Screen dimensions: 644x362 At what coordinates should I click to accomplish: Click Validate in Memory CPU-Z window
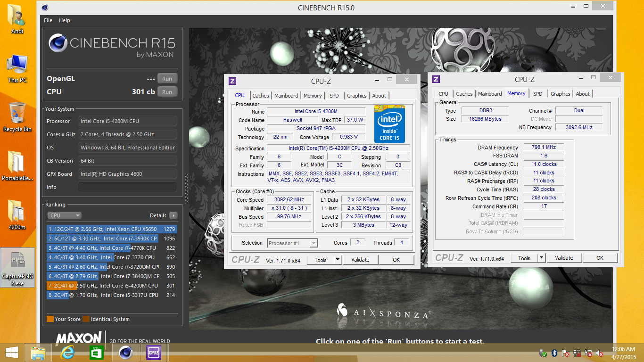564,258
